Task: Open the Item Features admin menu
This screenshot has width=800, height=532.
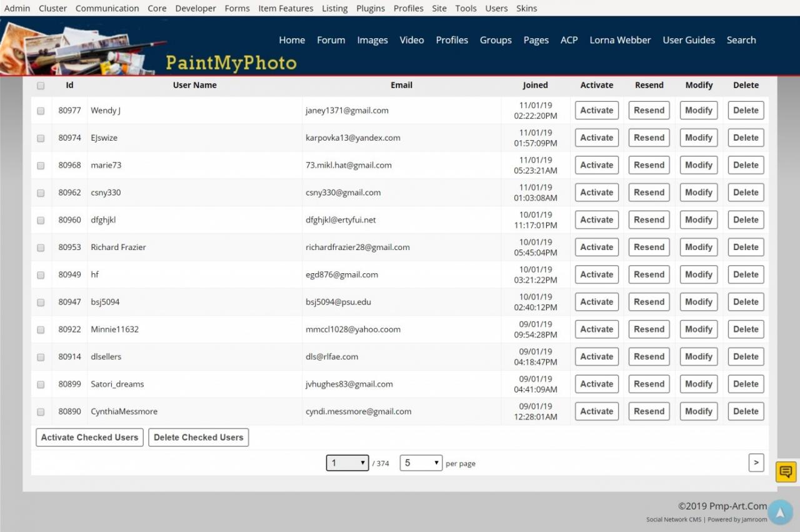Action: (286, 8)
